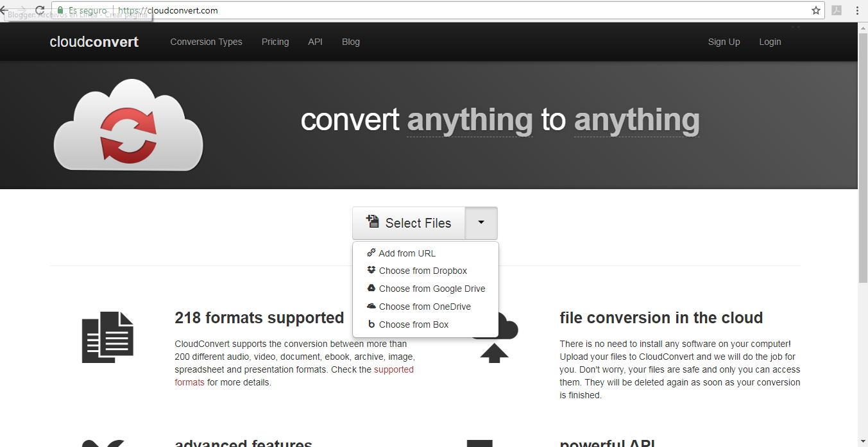This screenshot has width=868, height=447.
Task: Click the Dropbox icon in the dropdown
Action: [x=371, y=271]
